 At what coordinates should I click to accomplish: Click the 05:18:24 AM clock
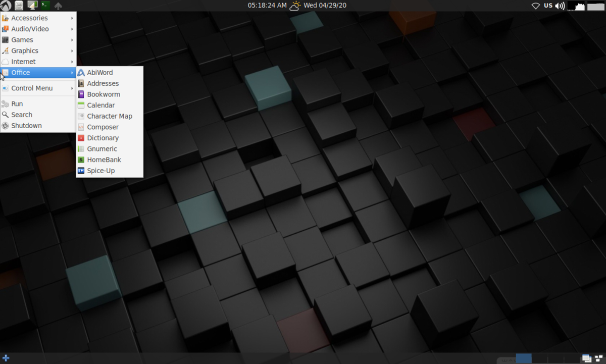tap(267, 6)
